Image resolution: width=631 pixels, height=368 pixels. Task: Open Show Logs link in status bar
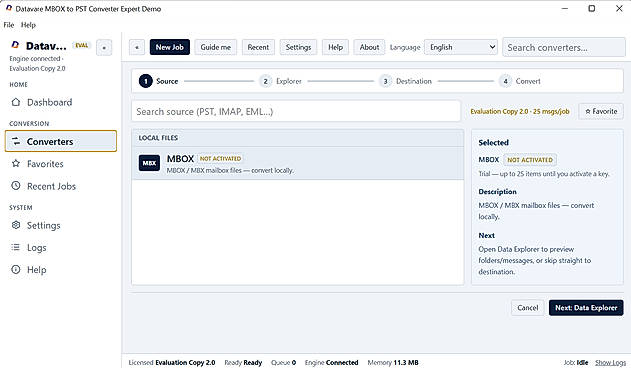click(610, 362)
